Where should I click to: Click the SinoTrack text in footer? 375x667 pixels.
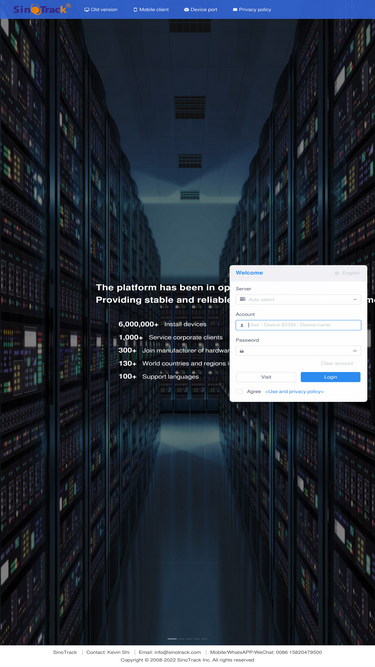[x=65, y=652]
